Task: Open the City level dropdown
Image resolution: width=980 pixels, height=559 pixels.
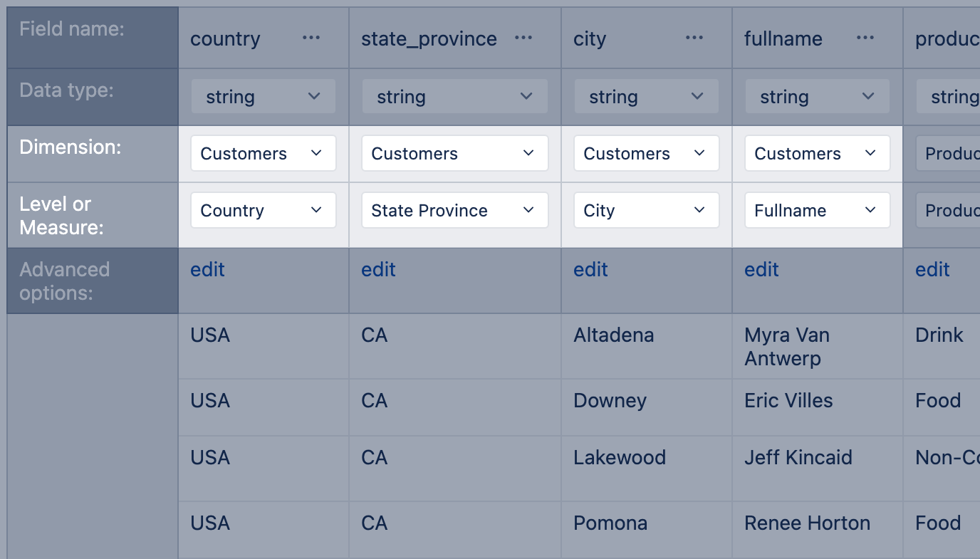Action: (646, 211)
